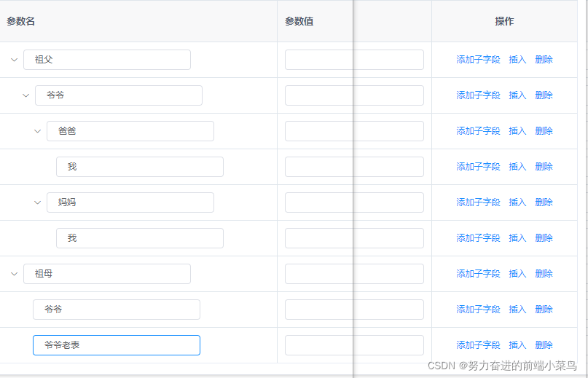The height and width of the screenshot is (378, 588).
Task: Click 参数值 input in 爷爷老表 row
Action: [354, 345]
